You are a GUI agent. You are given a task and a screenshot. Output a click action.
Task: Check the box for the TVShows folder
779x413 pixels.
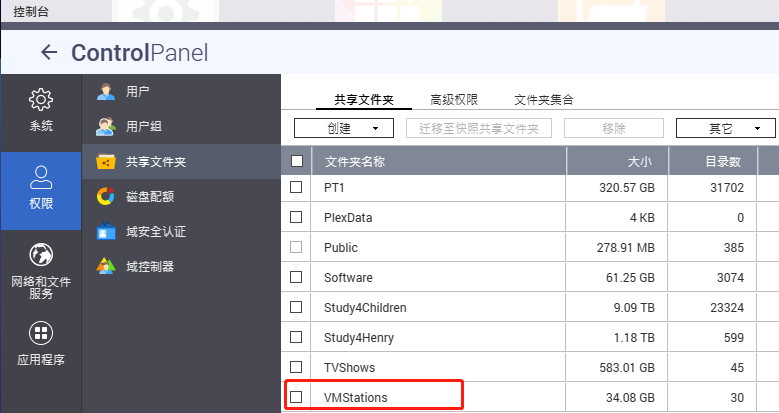tap(296, 367)
